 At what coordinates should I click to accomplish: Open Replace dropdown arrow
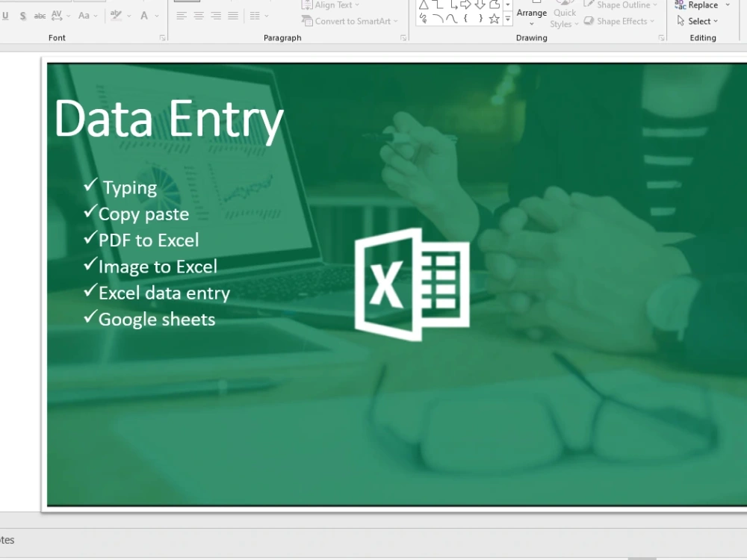click(x=728, y=4)
